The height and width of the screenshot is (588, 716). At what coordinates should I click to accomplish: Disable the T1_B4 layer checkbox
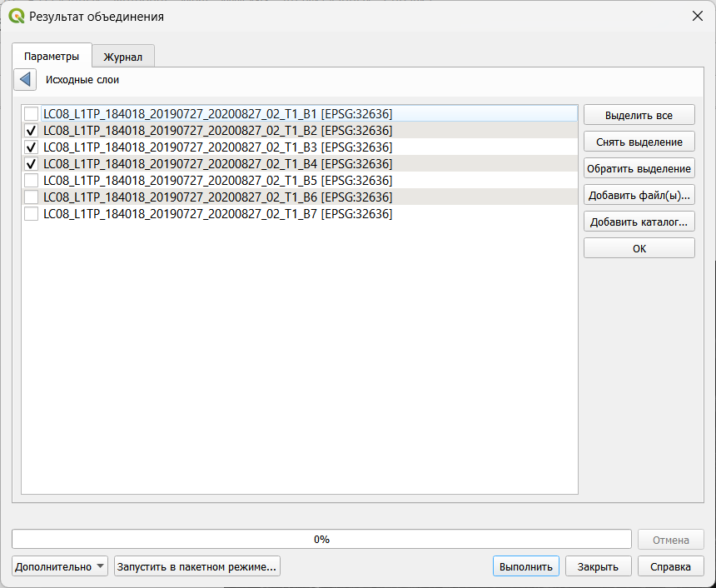tap(31, 163)
